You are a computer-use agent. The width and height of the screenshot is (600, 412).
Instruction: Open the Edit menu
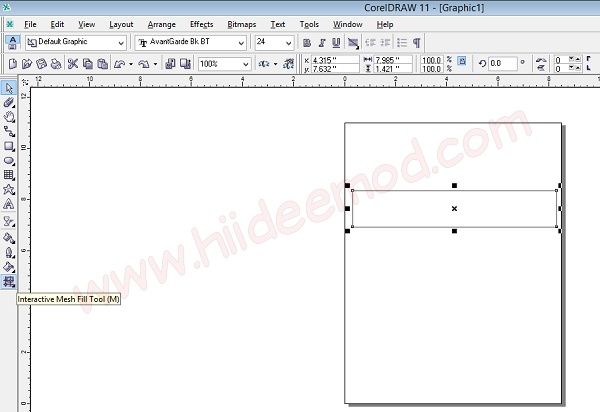[57, 24]
